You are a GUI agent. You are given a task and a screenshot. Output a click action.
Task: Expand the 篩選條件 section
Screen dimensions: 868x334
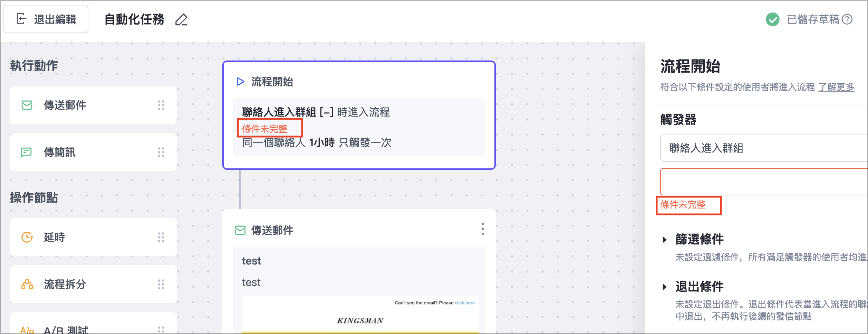[x=665, y=239]
